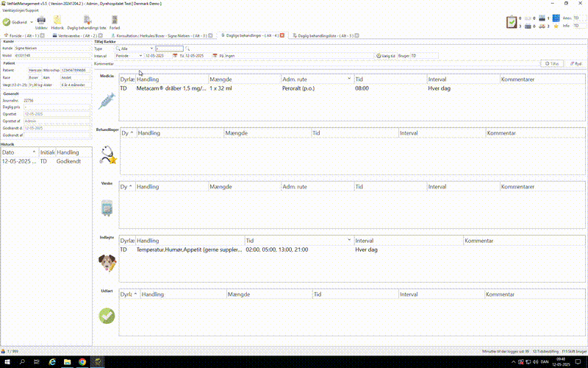Open the Windows Start menu
Viewport: 588px width, 368px height.
point(7,361)
